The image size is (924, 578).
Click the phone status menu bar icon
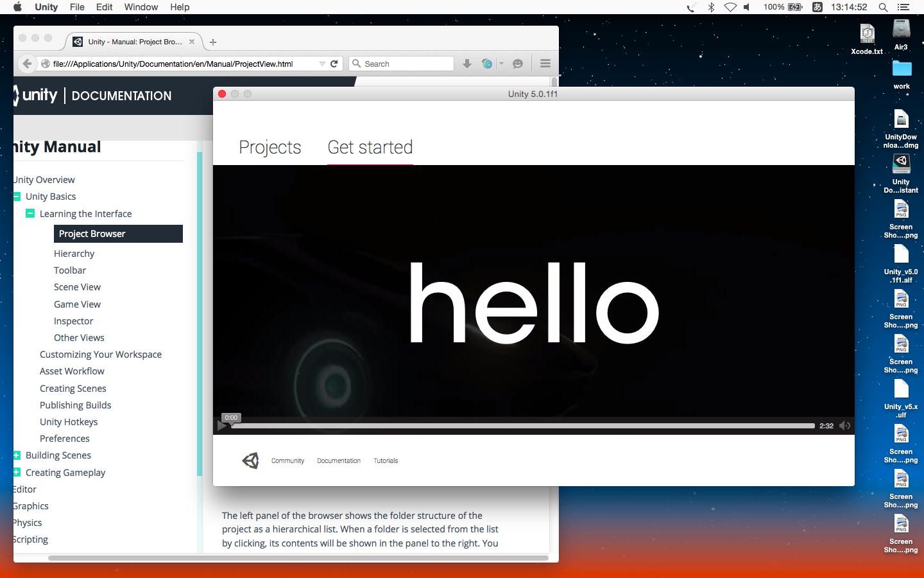pos(691,7)
